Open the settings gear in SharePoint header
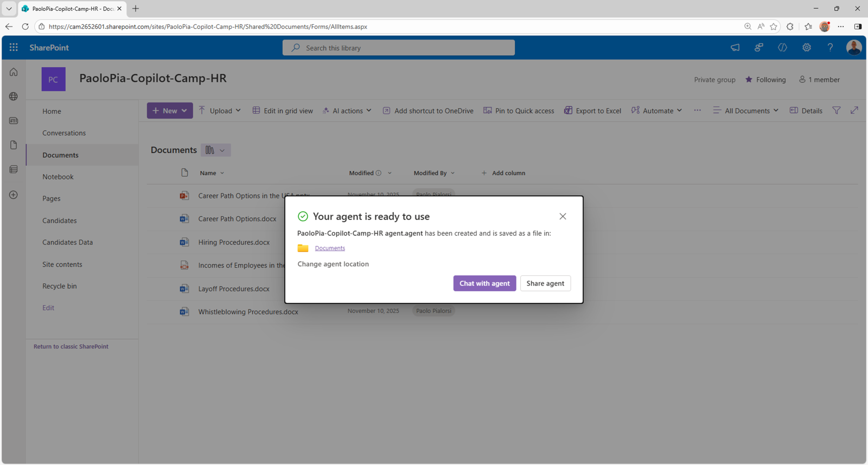 click(x=807, y=48)
